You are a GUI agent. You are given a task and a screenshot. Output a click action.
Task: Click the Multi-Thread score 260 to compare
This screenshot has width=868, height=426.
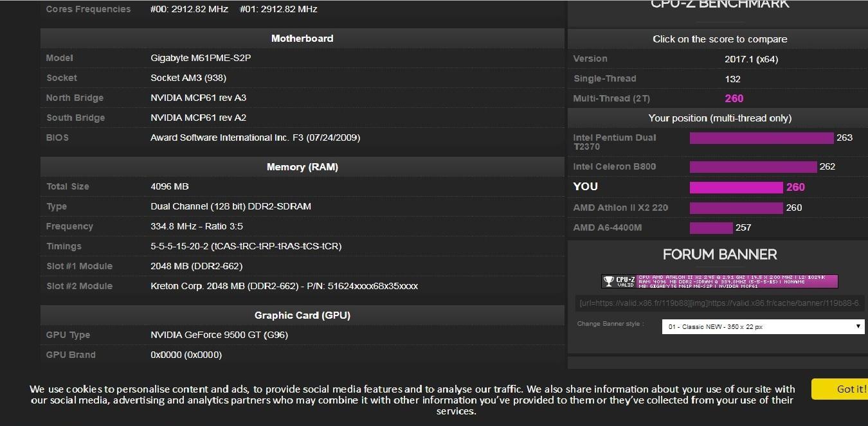pos(734,98)
